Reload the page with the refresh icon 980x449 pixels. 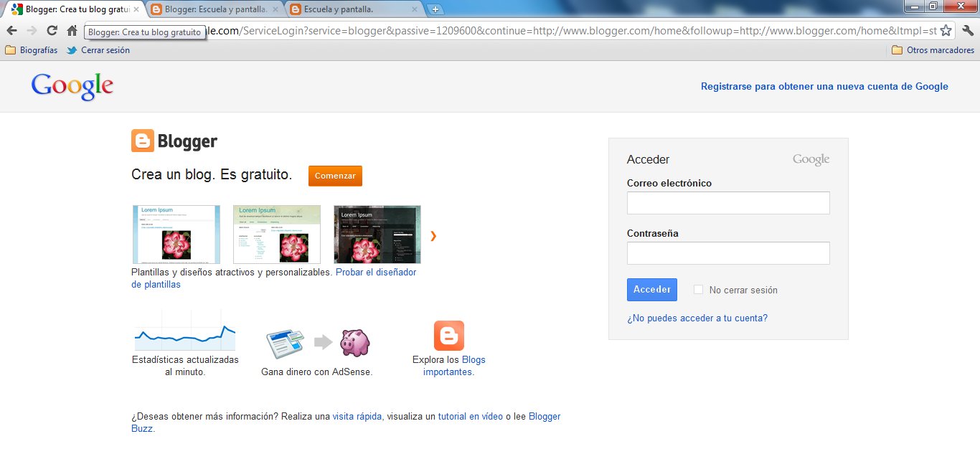(52, 31)
